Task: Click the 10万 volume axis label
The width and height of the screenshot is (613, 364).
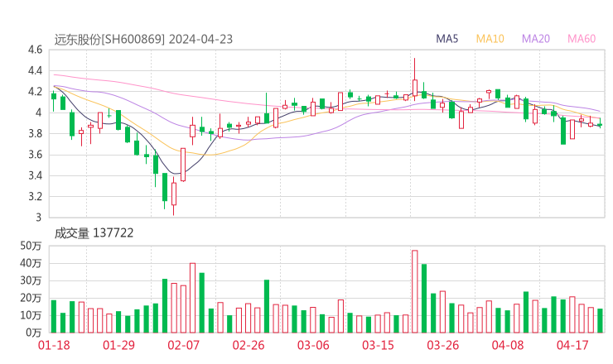Action: click(x=31, y=315)
